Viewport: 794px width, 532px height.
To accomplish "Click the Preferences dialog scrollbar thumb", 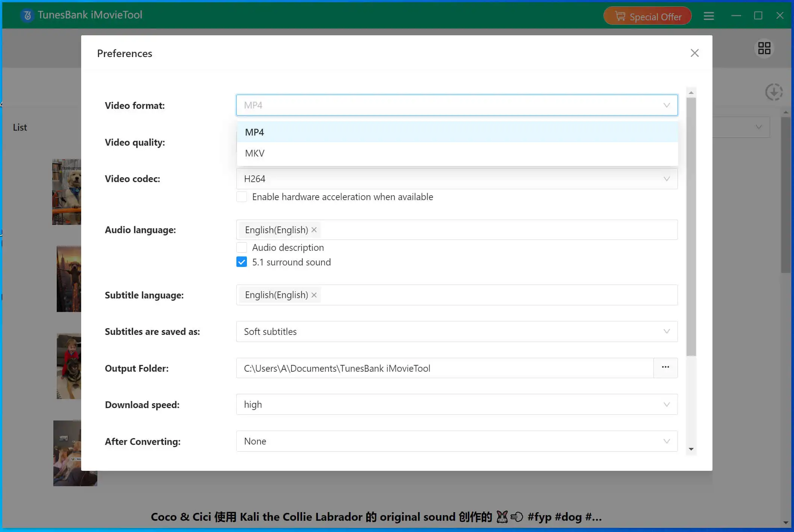I will click(x=691, y=227).
